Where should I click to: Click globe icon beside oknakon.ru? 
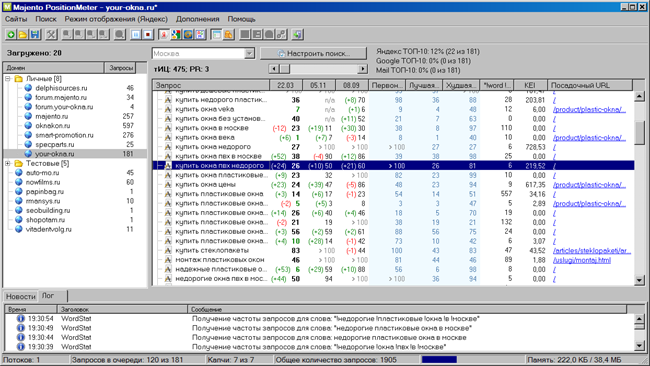(28, 126)
